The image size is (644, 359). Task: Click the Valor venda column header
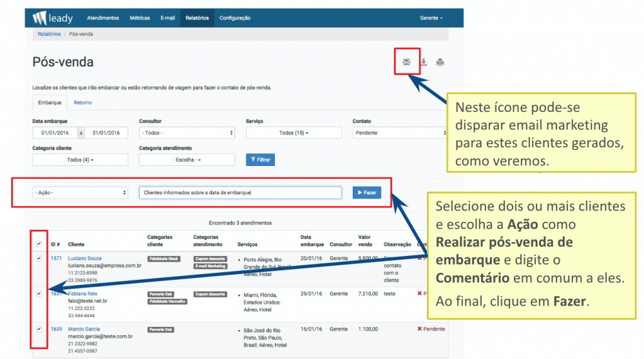coord(365,241)
